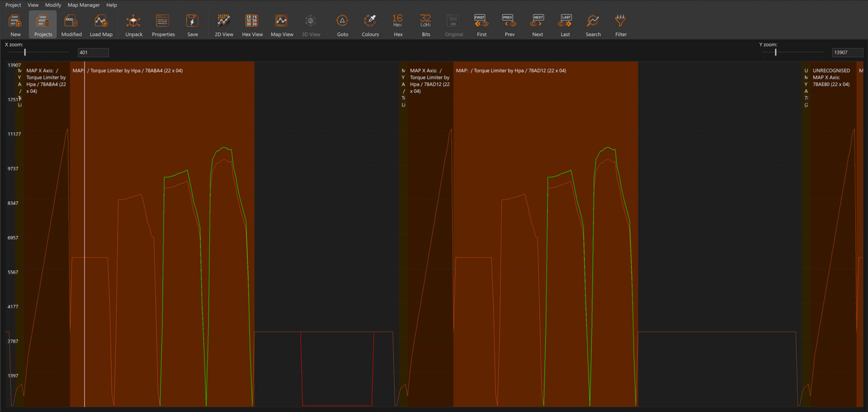The height and width of the screenshot is (412, 868).
Task: Open the Search function
Action: pyautogui.click(x=593, y=24)
